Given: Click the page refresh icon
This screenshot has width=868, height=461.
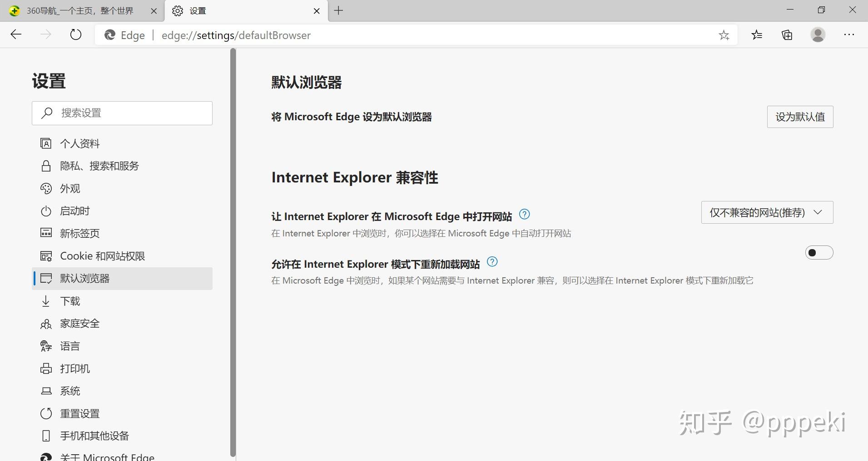Looking at the screenshot, I should 75,34.
